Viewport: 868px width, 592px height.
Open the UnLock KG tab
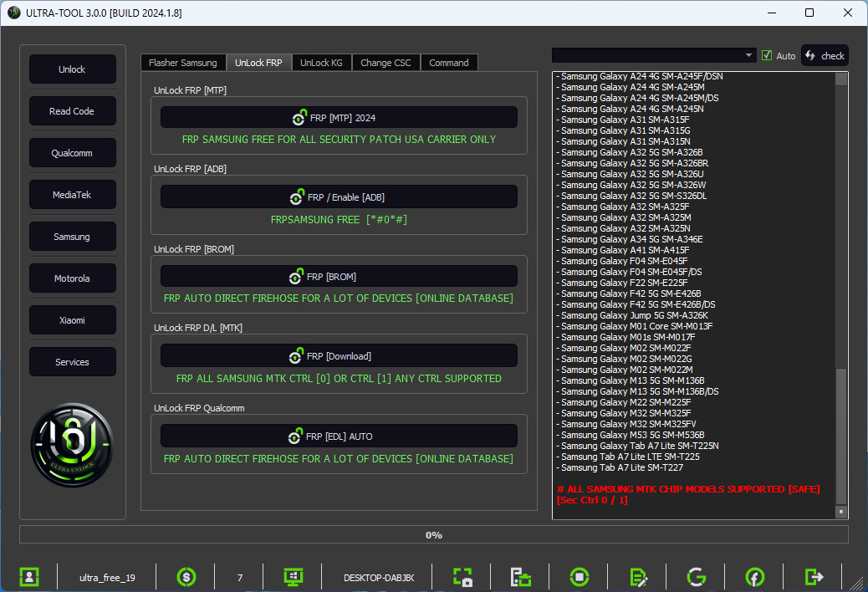click(321, 63)
